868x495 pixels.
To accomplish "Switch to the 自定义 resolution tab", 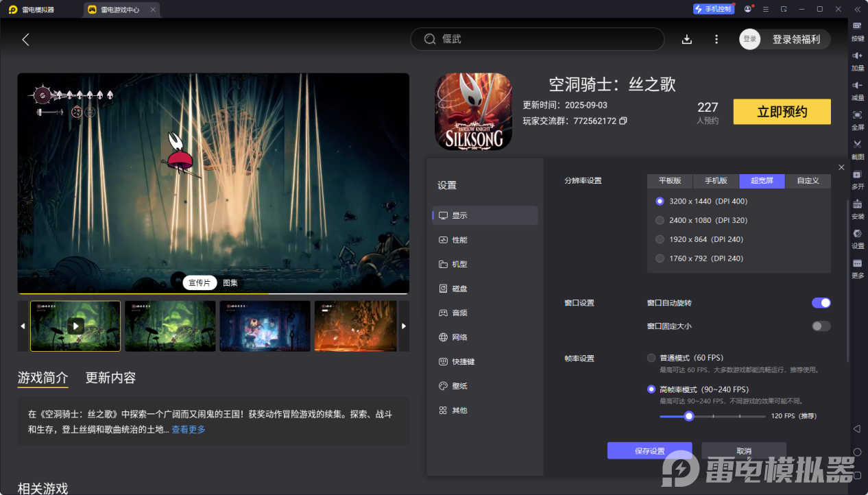I will [x=808, y=181].
